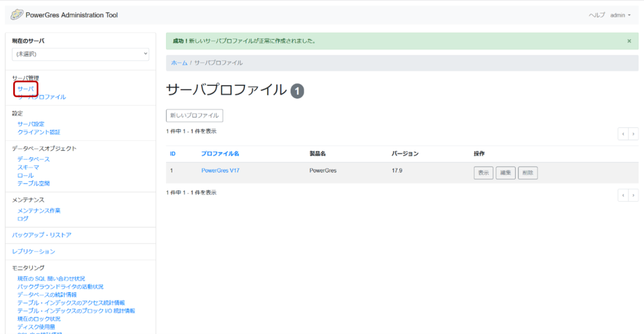The image size is (644, 334).
Task: Click the 操作 column header
Action: pos(479,153)
